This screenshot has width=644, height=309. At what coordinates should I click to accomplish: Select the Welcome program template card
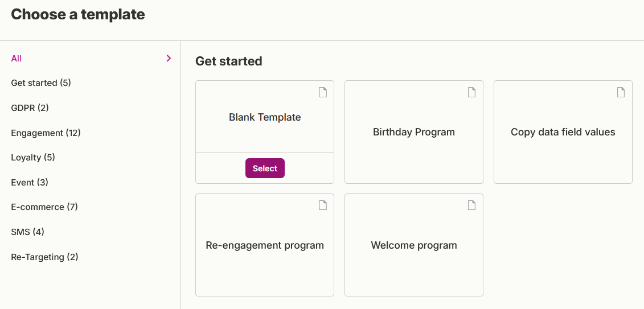[414, 245]
